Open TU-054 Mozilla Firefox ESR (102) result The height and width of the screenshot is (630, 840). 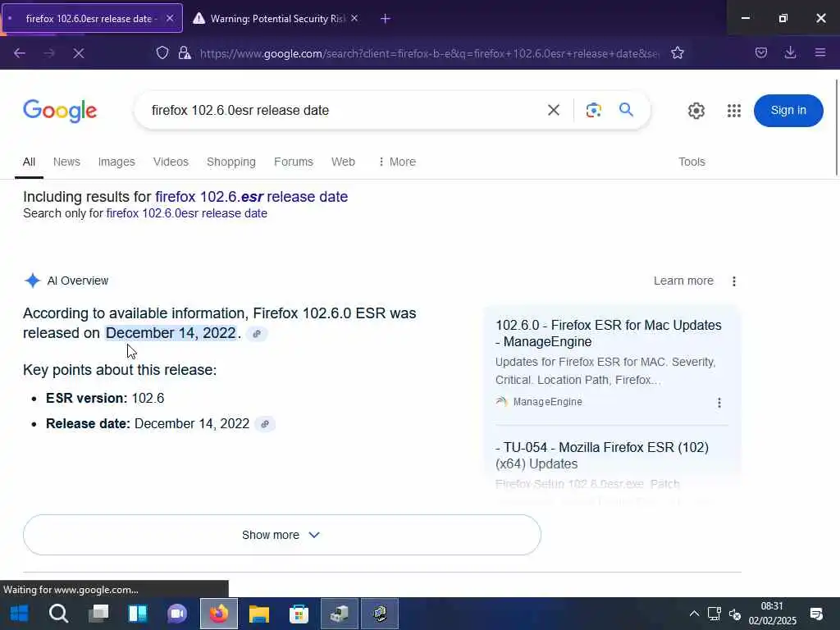(601, 455)
